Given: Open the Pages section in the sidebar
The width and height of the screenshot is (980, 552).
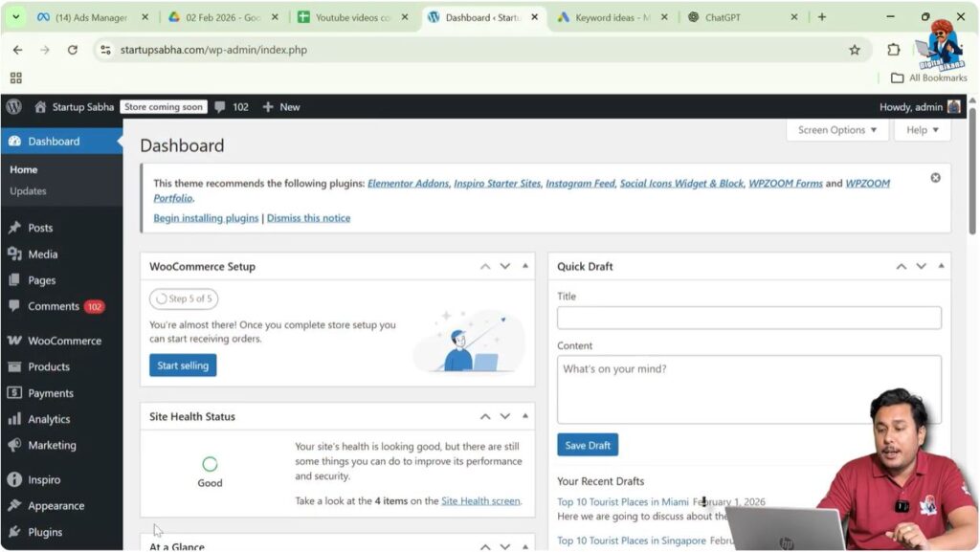Looking at the screenshot, I should 43,279.
